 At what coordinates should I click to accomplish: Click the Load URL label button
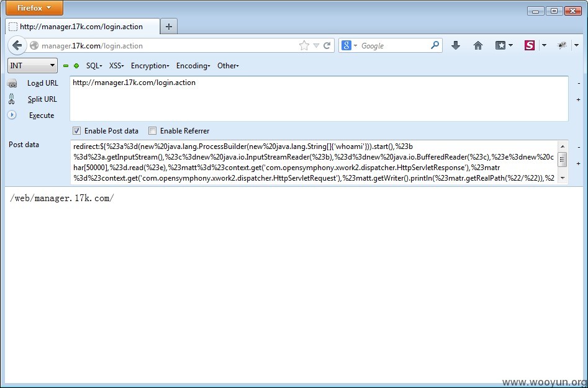tap(43, 83)
